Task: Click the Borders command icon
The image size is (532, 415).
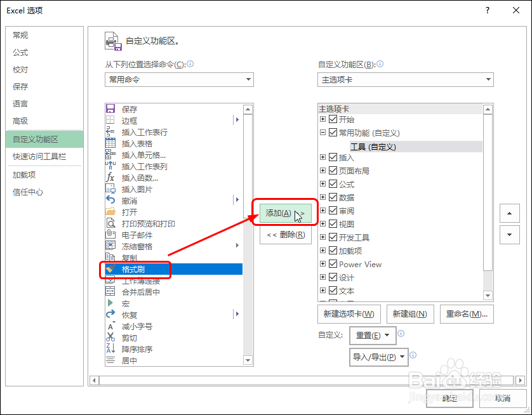Action: 110,120
